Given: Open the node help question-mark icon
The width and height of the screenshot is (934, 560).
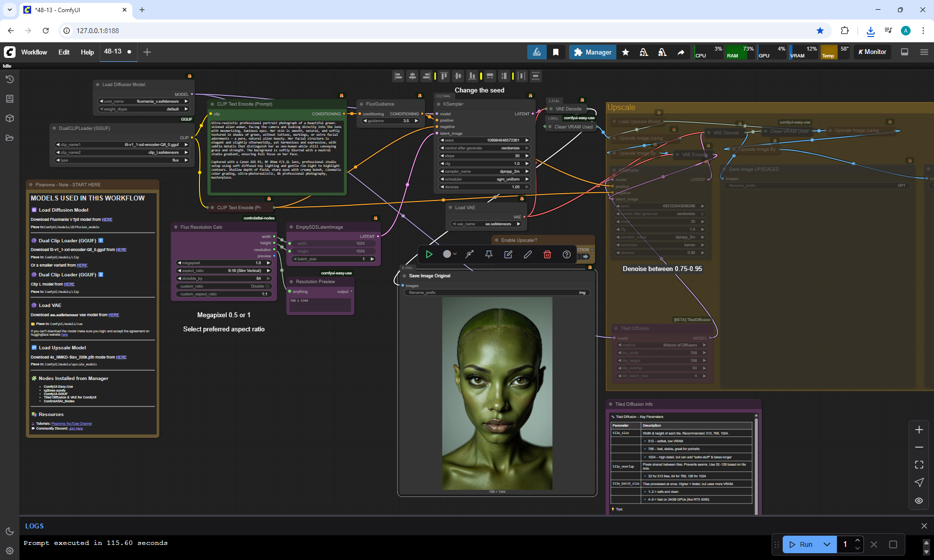Looking at the screenshot, I should [567, 254].
